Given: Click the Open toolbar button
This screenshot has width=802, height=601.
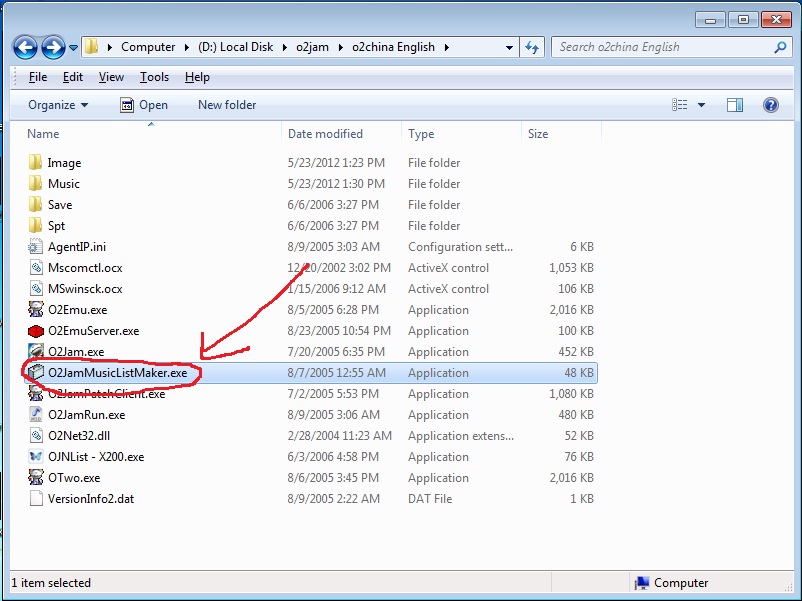Looking at the screenshot, I should 144,105.
